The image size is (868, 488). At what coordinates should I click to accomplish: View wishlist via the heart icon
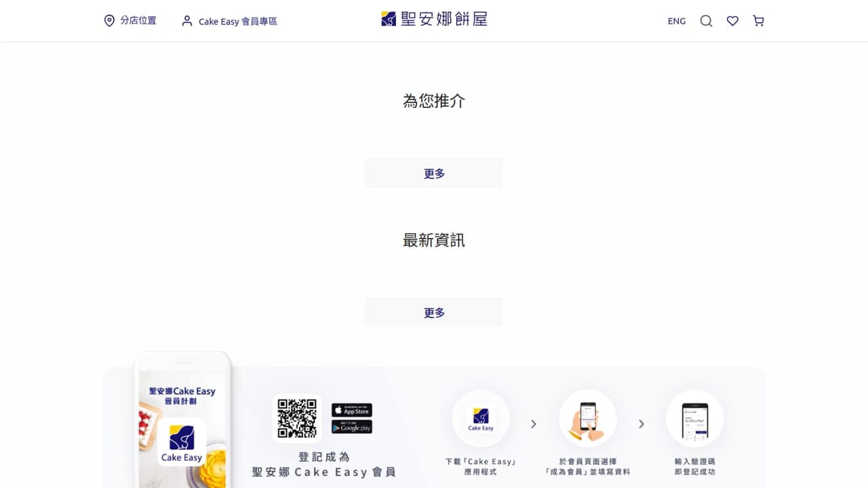click(732, 21)
